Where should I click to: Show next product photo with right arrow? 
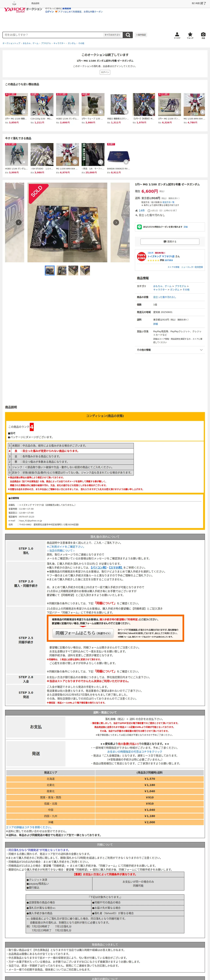(x=116, y=223)
